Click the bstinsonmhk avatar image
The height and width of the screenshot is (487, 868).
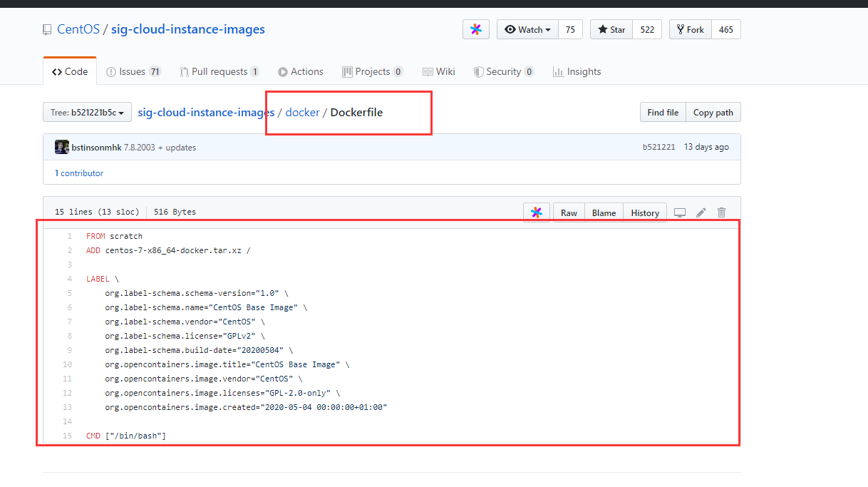pyautogui.click(x=62, y=147)
